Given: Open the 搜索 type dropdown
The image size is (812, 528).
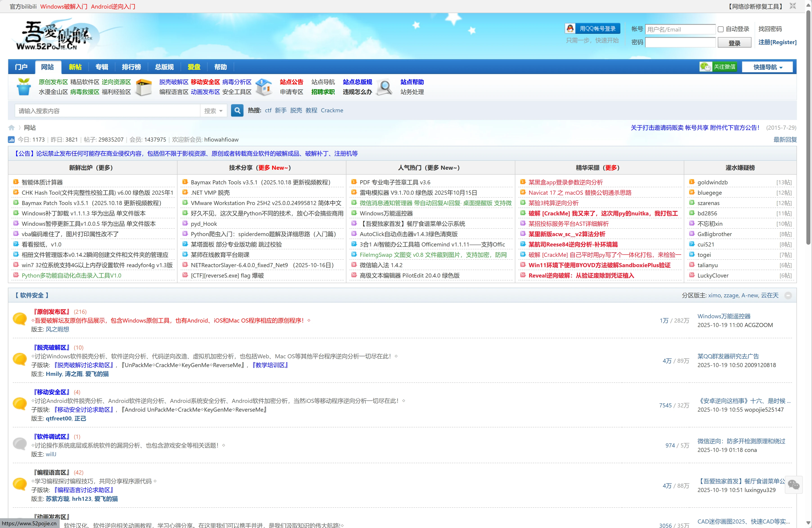Looking at the screenshot, I should [213, 111].
